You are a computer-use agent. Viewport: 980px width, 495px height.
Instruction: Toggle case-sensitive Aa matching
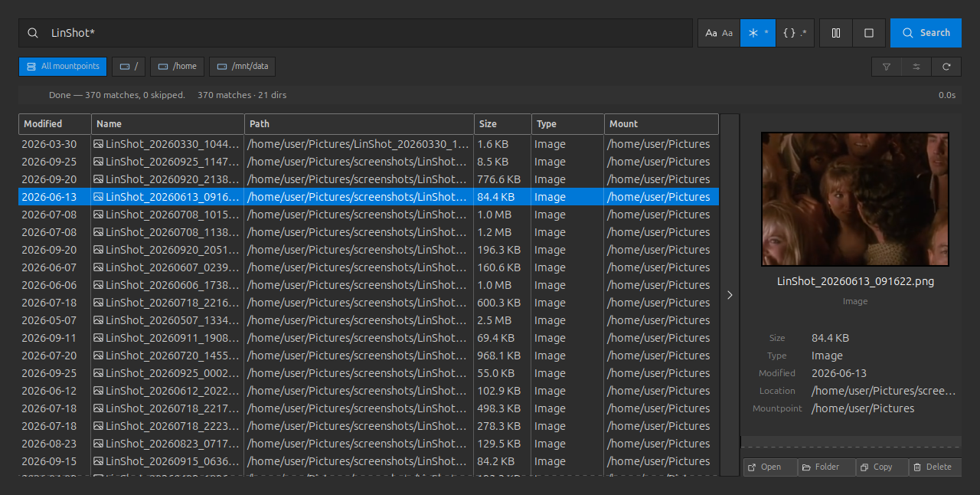[719, 33]
